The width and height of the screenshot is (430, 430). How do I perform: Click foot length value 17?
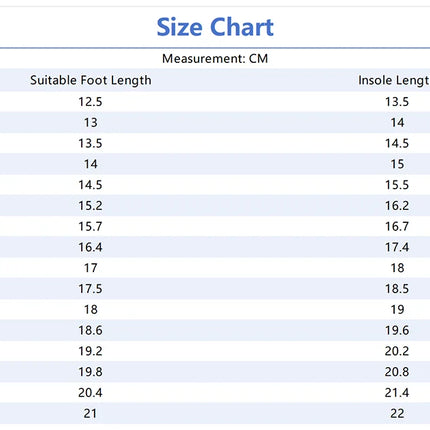tap(91, 268)
